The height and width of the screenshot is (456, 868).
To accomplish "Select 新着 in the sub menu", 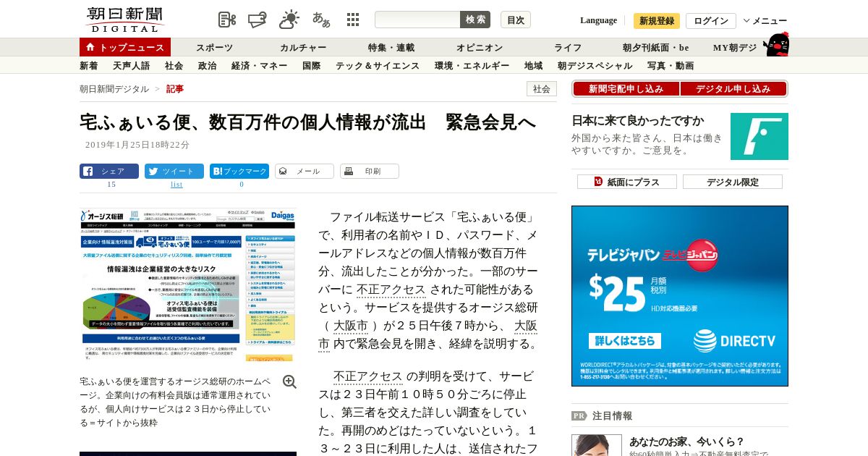I will pyautogui.click(x=89, y=66).
